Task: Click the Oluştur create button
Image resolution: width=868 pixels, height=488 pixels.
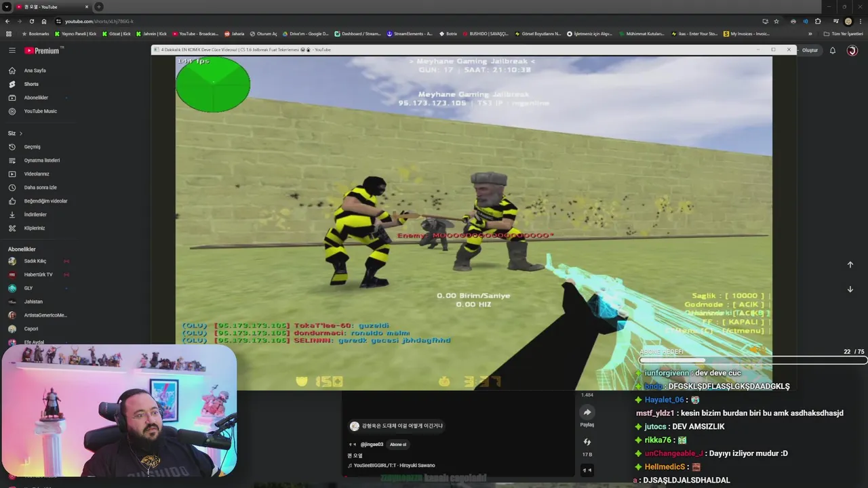Action: pyautogui.click(x=810, y=50)
